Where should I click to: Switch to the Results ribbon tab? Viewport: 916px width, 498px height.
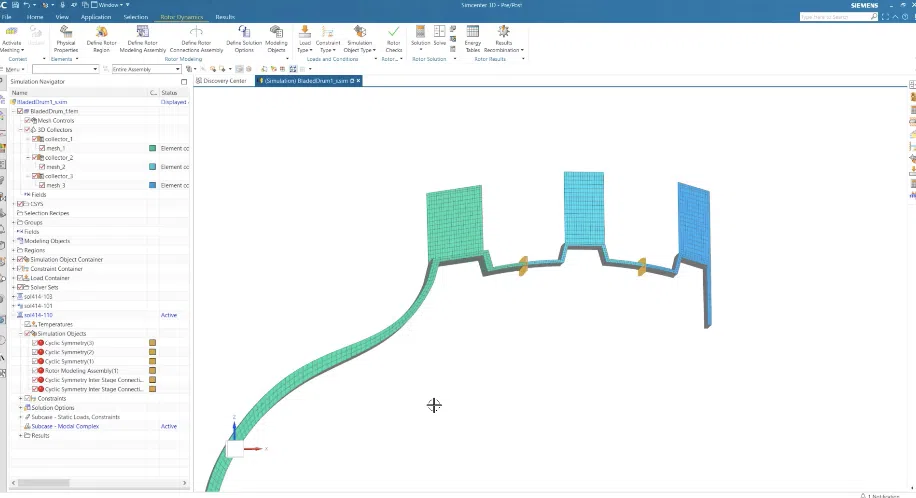coord(225,17)
